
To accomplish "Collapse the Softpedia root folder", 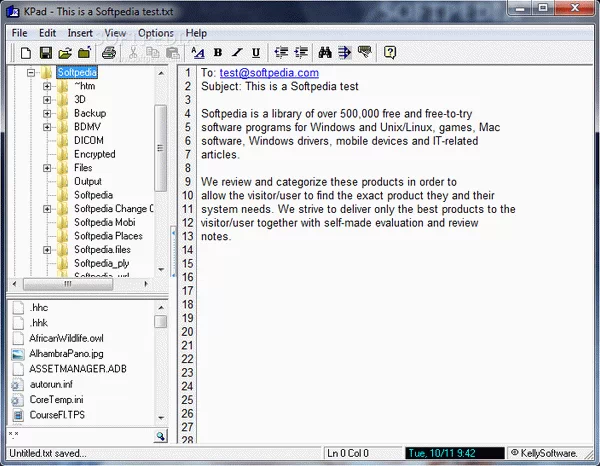I will pos(31,72).
